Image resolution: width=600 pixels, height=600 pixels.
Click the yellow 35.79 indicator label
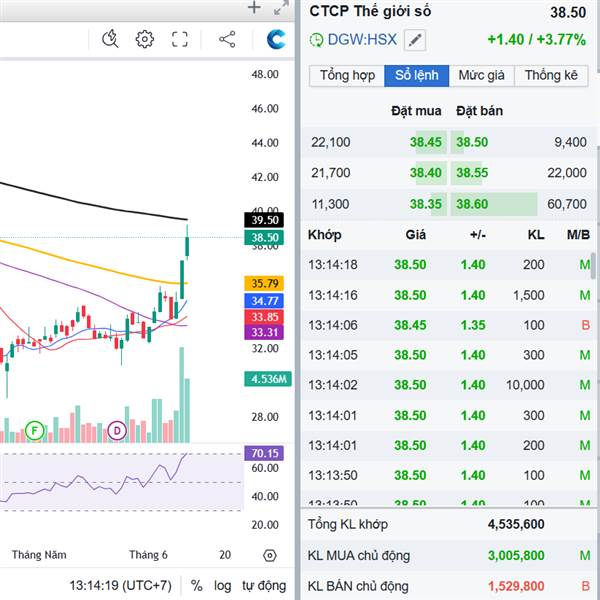pyautogui.click(x=264, y=284)
